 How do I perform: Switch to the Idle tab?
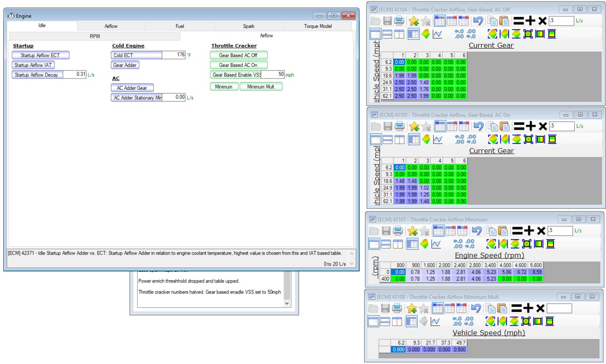tap(42, 26)
